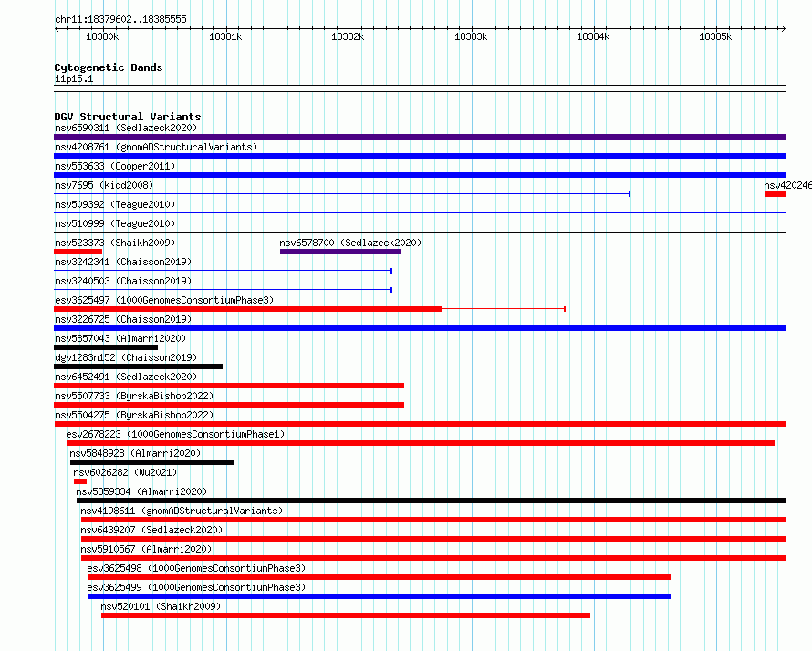Select the nsv509392 (Teague2010) label
Viewport: 812px width, 651px height.
pyautogui.click(x=115, y=204)
